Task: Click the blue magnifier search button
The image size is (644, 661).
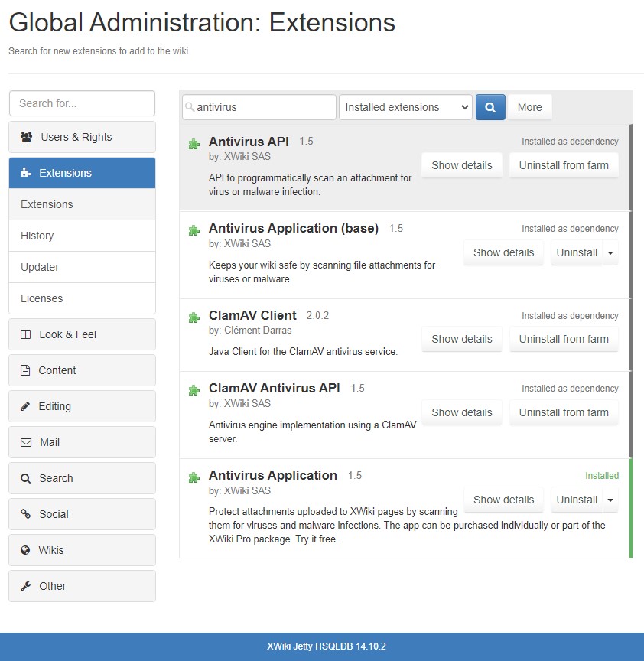Action: tap(490, 107)
